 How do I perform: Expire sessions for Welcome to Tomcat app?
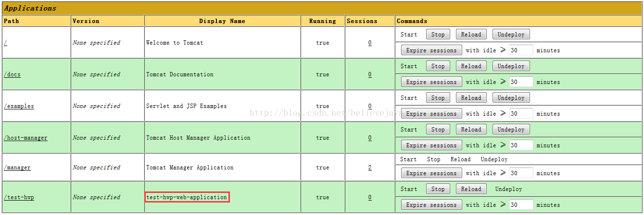(x=431, y=50)
